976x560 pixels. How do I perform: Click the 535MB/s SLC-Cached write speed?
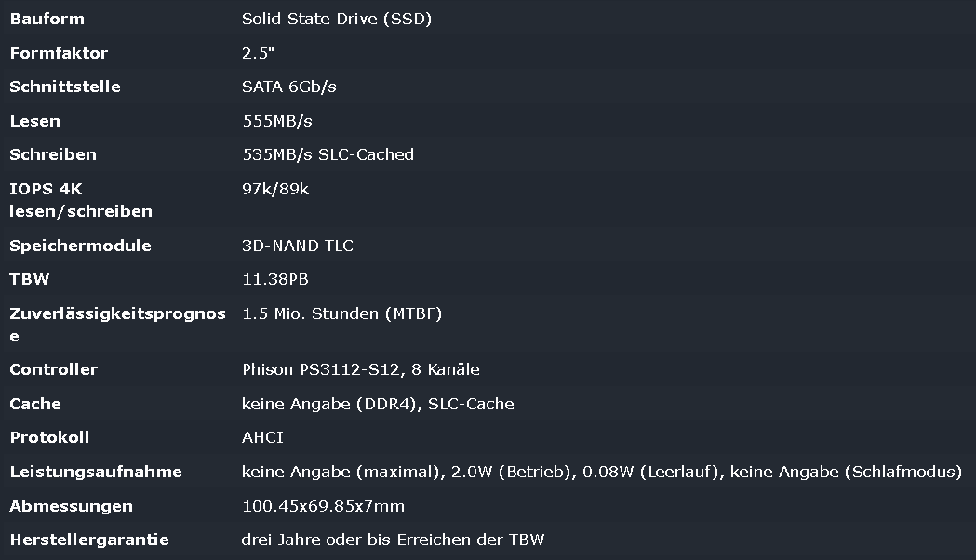pyautogui.click(x=328, y=154)
